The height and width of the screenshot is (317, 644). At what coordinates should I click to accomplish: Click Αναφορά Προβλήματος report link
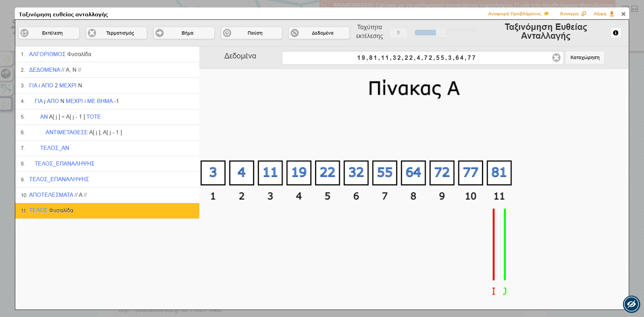click(518, 14)
